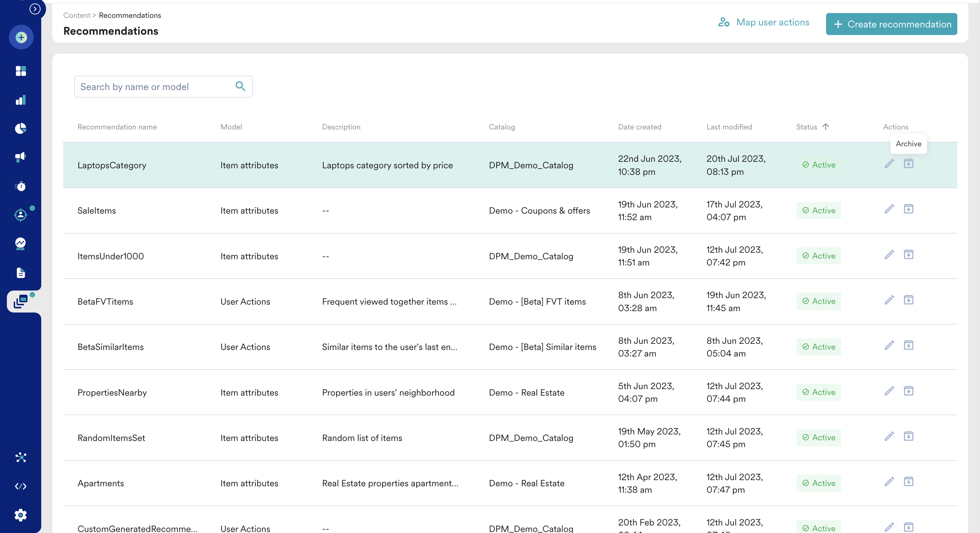The image size is (980, 533).
Task: Open the settings gear icon in the sidebar
Action: [x=21, y=515]
